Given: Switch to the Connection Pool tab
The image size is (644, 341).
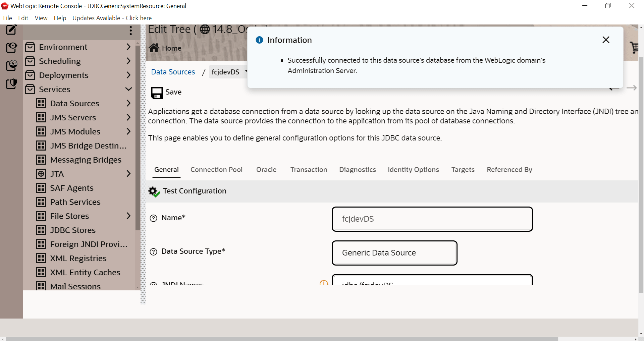Looking at the screenshot, I should [x=216, y=170].
